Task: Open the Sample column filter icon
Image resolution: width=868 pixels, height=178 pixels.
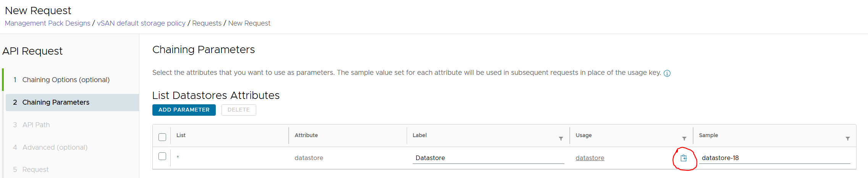Action: pyautogui.click(x=847, y=139)
